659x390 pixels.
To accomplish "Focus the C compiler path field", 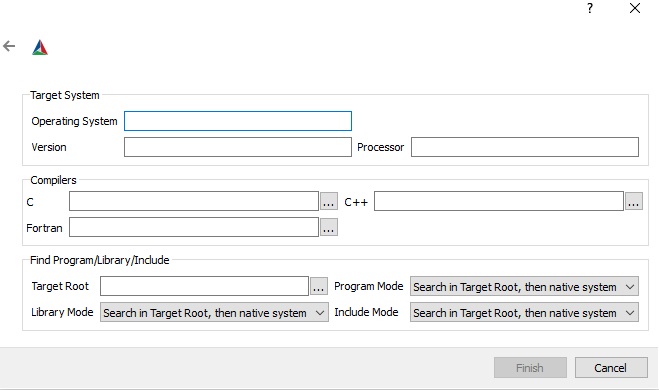I will click(x=194, y=201).
